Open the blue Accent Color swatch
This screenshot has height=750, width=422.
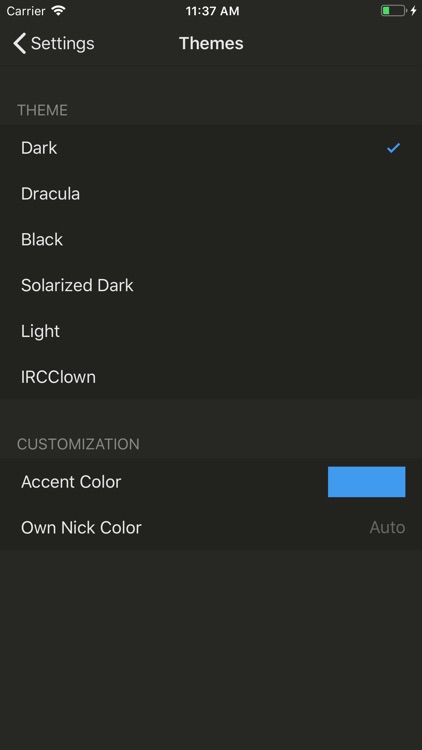pyautogui.click(x=366, y=482)
